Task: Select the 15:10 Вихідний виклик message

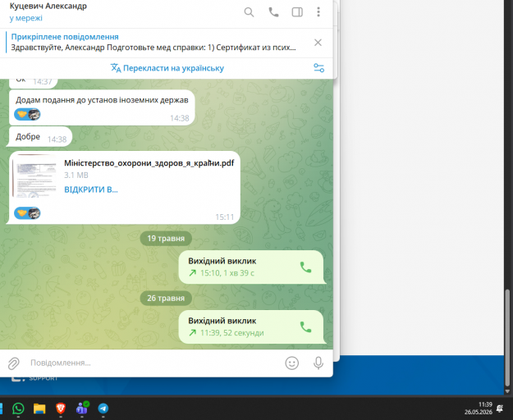Action: coord(251,267)
